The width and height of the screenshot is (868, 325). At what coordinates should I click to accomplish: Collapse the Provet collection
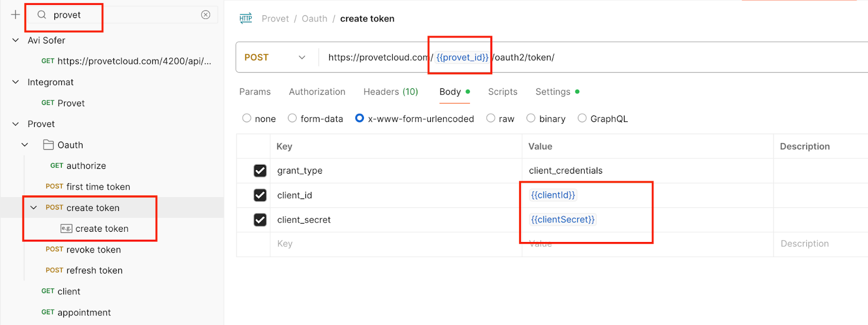16,124
